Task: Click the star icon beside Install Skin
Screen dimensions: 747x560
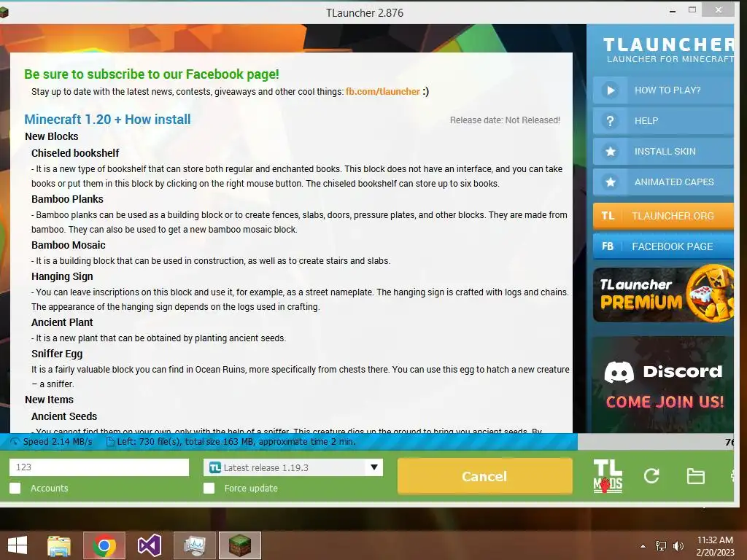Action: coord(611,152)
